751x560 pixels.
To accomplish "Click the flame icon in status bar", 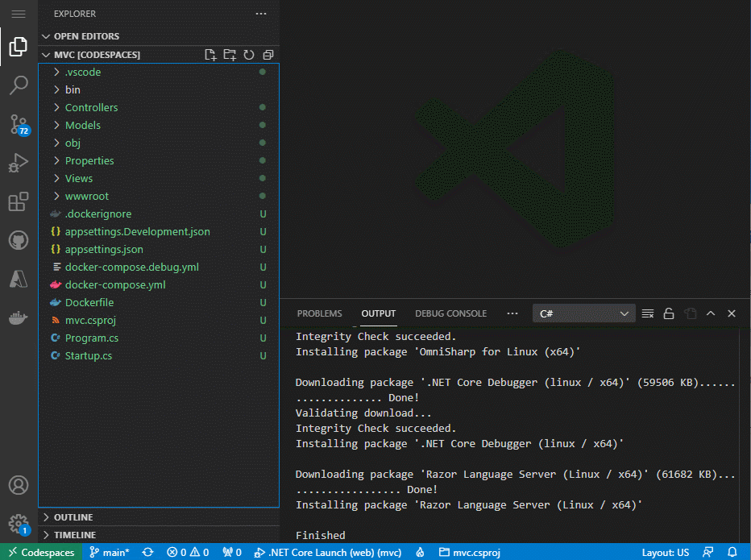I will (x=420, y=552).
